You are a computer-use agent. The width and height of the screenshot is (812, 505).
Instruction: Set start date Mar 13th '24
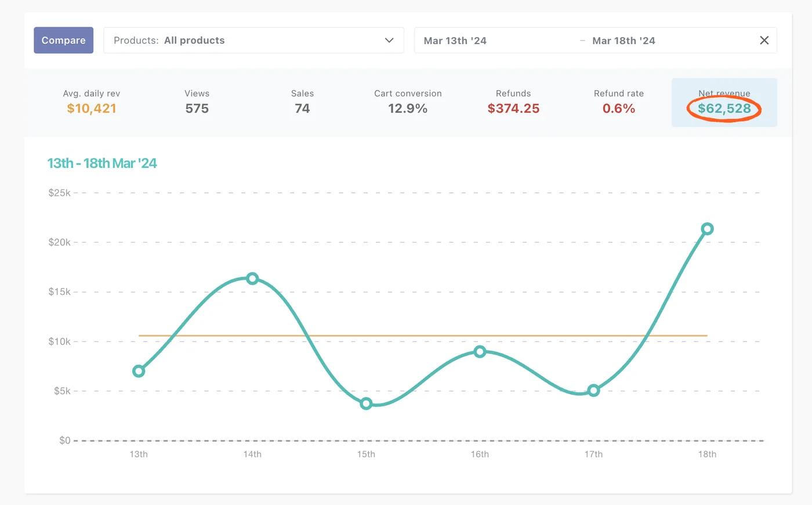point(455,41)
